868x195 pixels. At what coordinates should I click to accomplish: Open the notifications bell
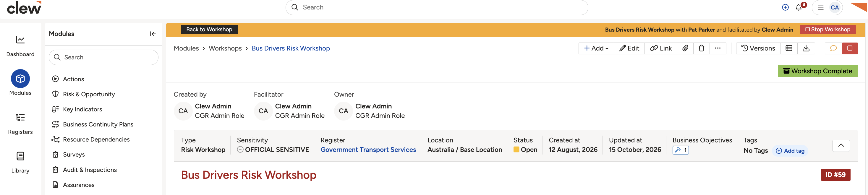point(799,7)
